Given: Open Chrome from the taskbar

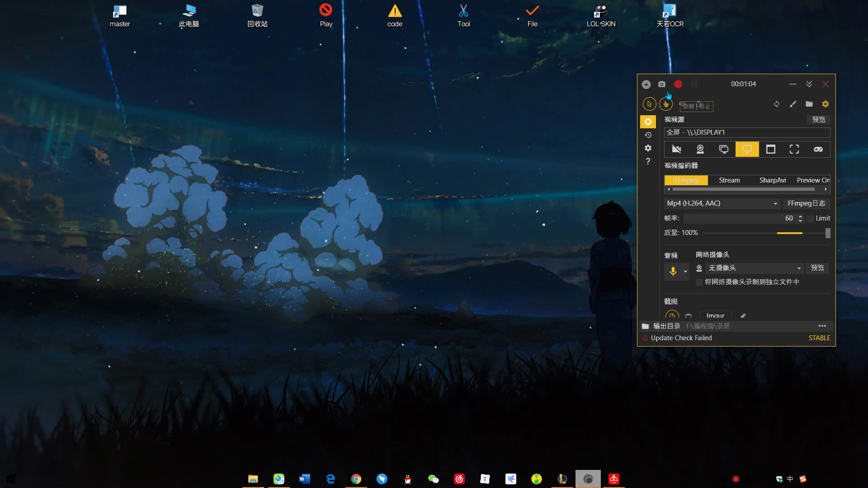Looking at the screenshot, I should click(x=356, y=479).
